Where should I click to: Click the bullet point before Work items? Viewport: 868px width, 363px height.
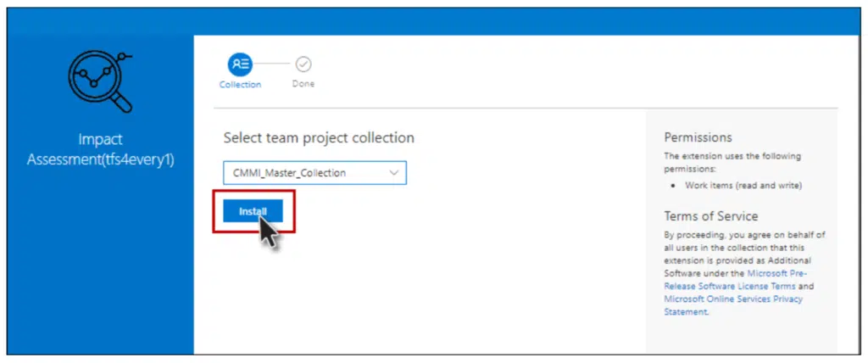point(674,185)
